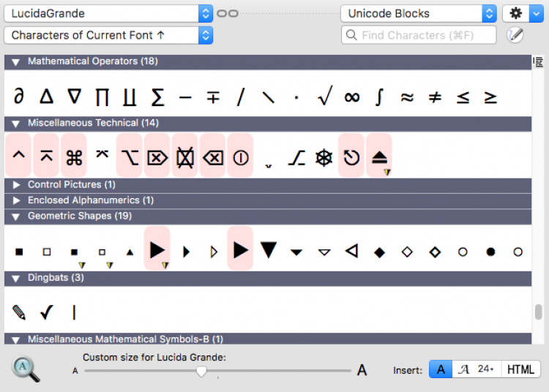
Task: Open the LucidaGrande font dropdown
Action: [x=108, y=14]
